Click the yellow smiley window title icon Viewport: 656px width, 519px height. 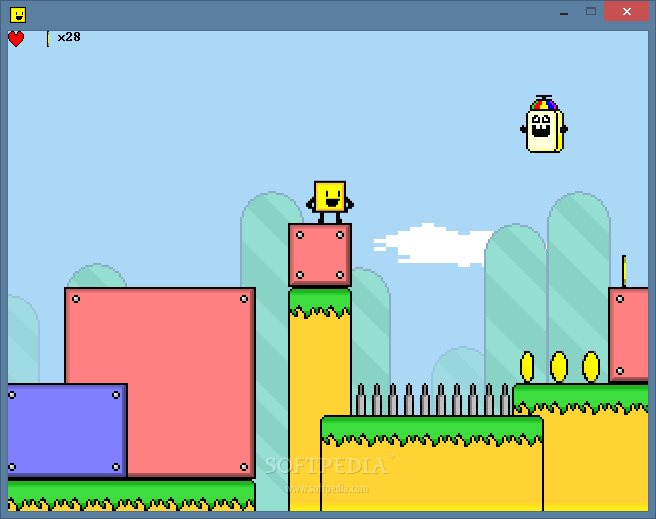tap(18, 15)
